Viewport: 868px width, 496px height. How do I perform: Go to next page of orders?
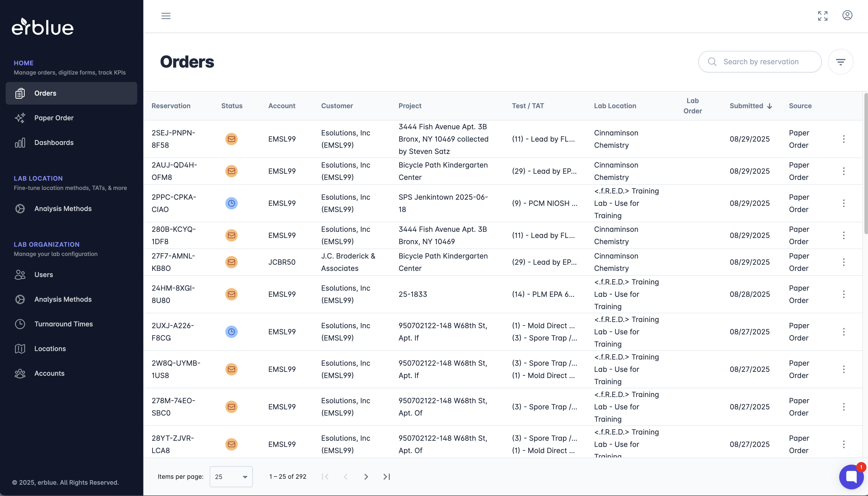click(366, 476)
